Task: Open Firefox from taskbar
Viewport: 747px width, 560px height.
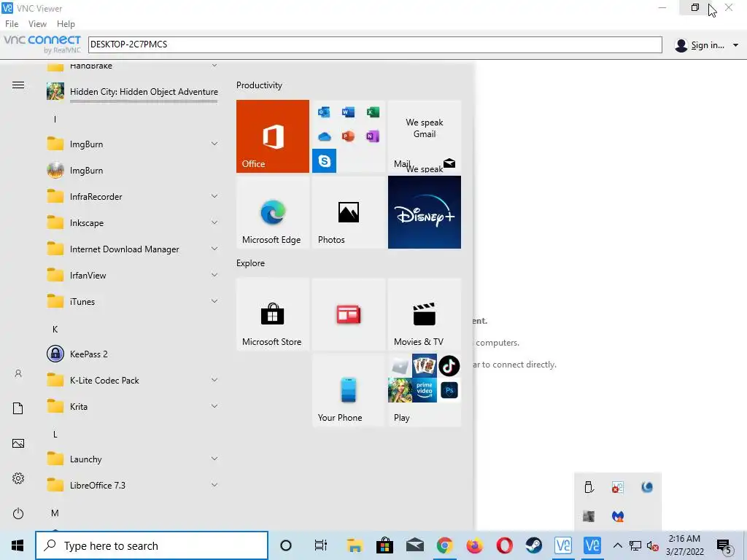Action: tap(474, 545)
